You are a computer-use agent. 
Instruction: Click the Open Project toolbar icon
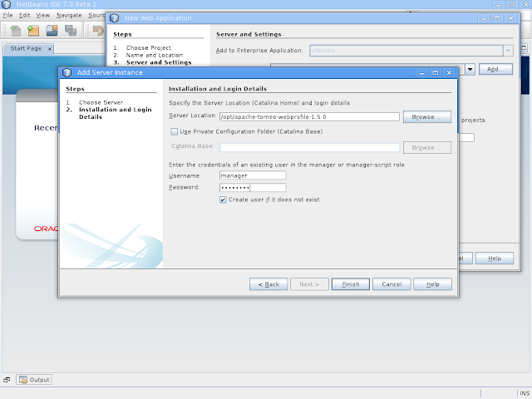[52, 31]
